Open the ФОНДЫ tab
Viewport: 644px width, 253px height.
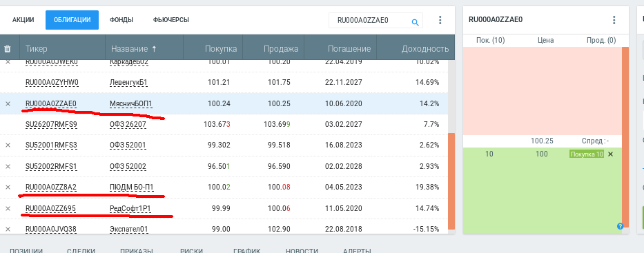121,20
